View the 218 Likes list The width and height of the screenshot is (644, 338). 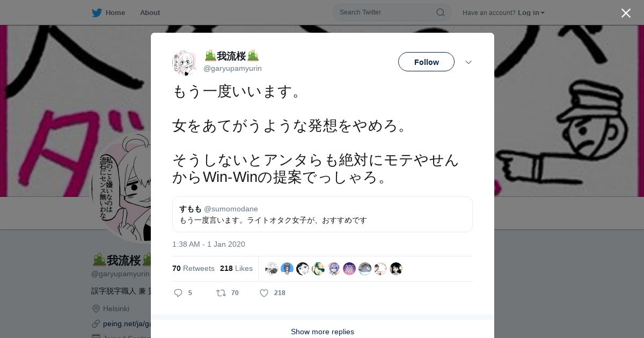[236, 268]
